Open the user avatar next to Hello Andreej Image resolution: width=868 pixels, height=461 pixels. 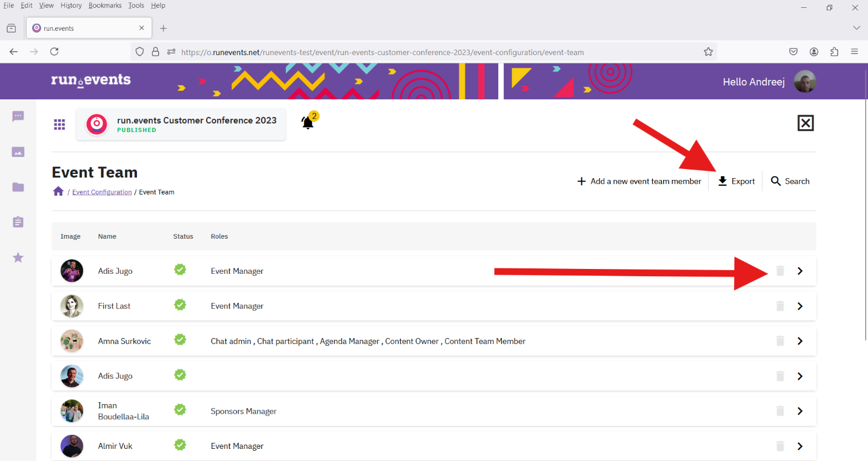coord(805,82)
